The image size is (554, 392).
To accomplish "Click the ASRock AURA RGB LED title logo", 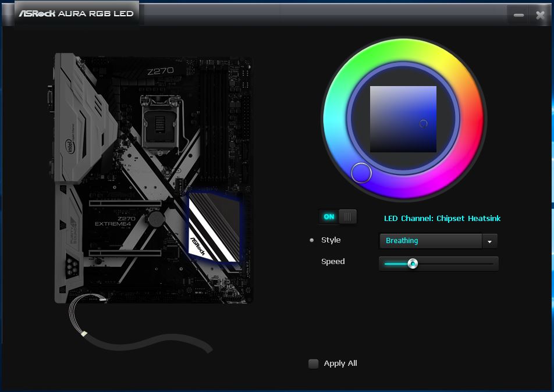I will point(76,13).
